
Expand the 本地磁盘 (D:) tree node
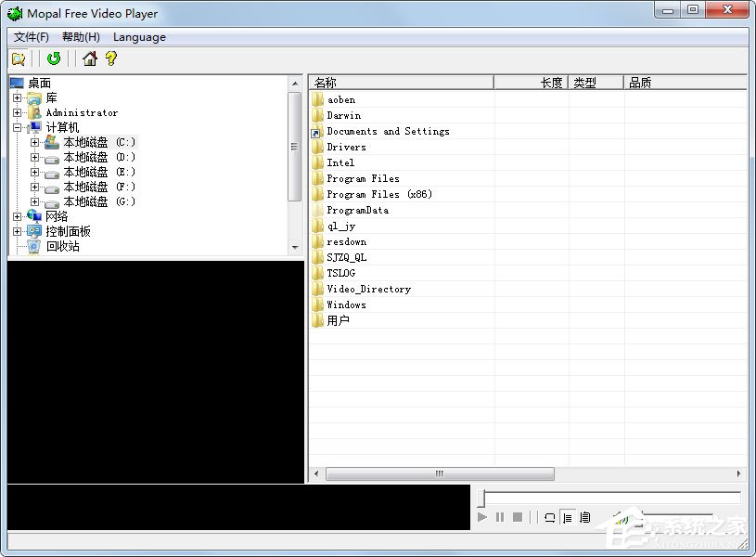tap(35, 157)
